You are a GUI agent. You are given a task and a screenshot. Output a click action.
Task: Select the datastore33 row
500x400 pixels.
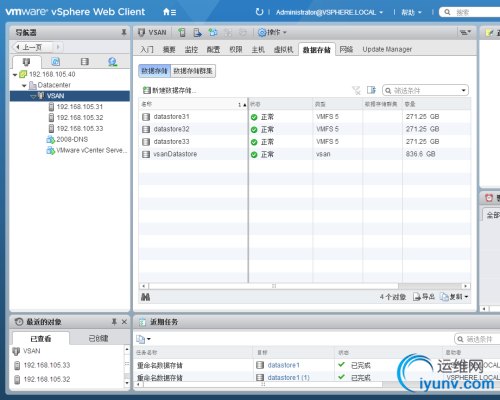[304, 142]
